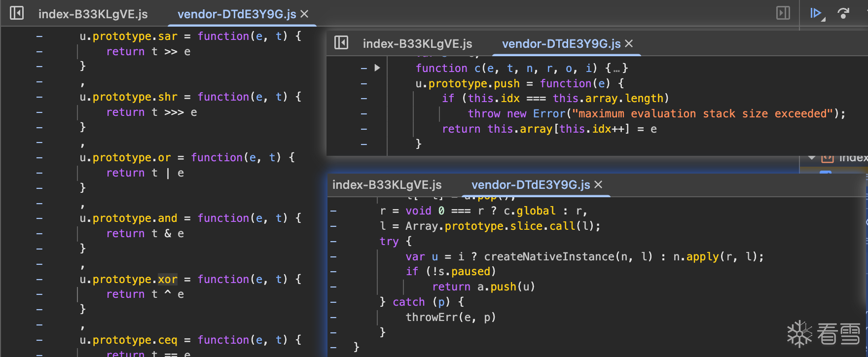The height and width of the screenshot is (357, 868).
Task: Click 'return t >>> e' statement
Action: coord(152,112)
